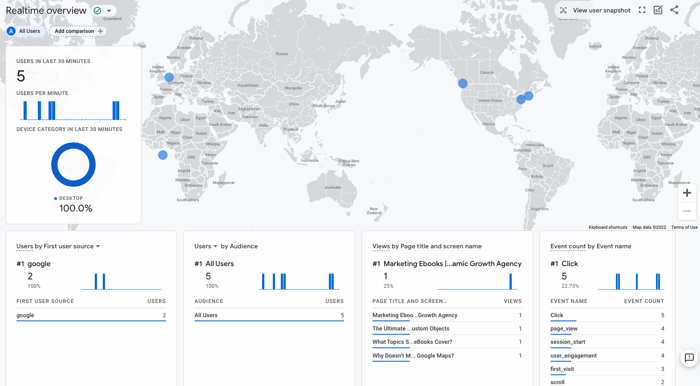
Task: Open the feedback icon at bottom right
Action: coord(689,358)
